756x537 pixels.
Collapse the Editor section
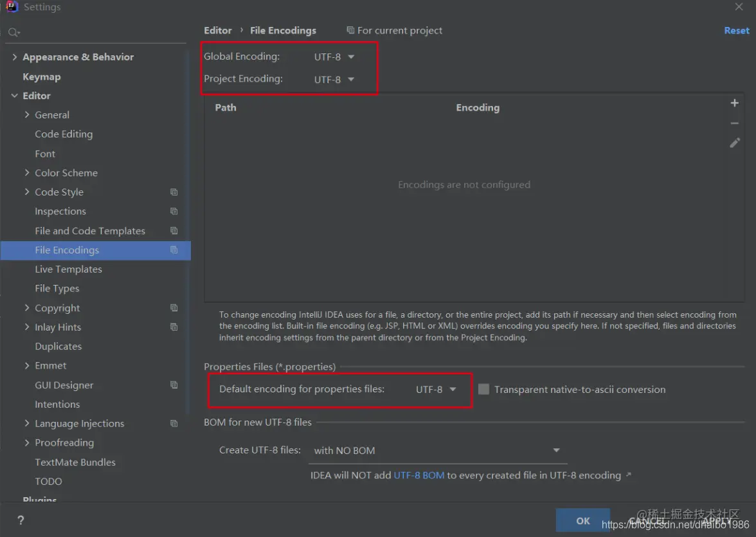pyautogui.click(x=14, y=96)
